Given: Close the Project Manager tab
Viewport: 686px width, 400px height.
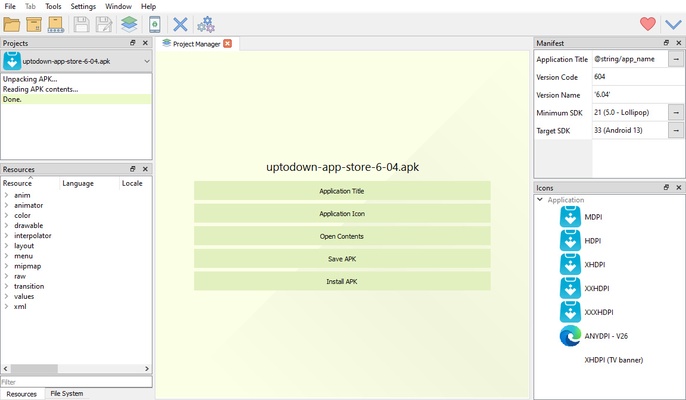Looking at the screenshot, I should 228,43.
